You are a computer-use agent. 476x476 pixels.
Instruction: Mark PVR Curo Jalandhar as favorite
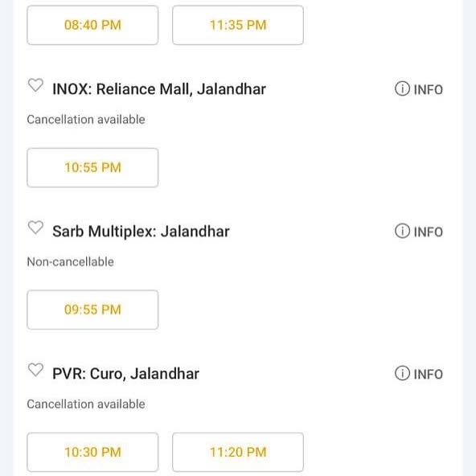[35, 370]
